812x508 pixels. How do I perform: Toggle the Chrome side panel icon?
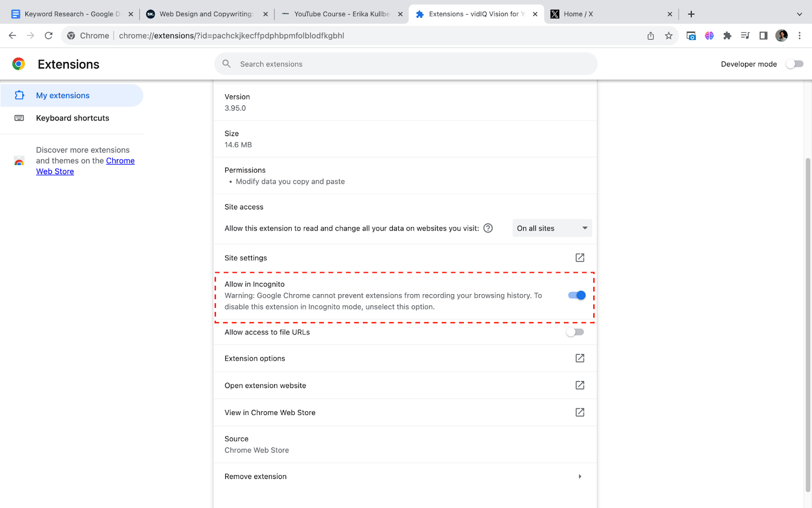tap(763, 36)
